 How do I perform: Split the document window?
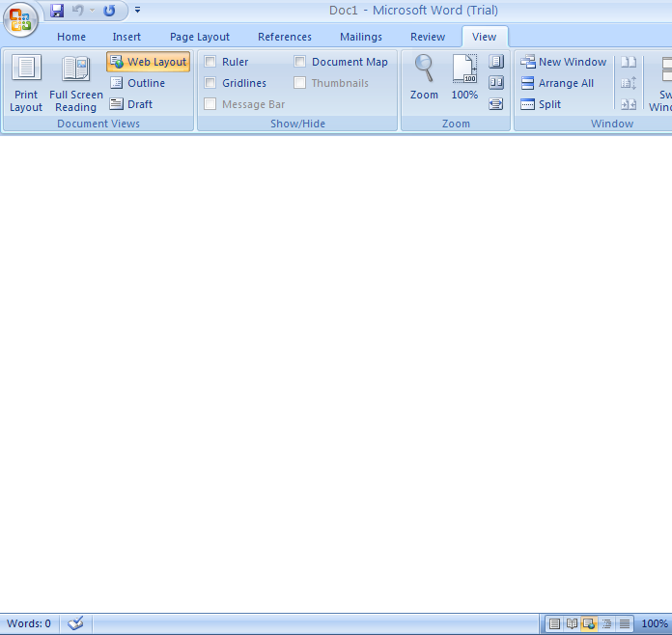point(541,104)
